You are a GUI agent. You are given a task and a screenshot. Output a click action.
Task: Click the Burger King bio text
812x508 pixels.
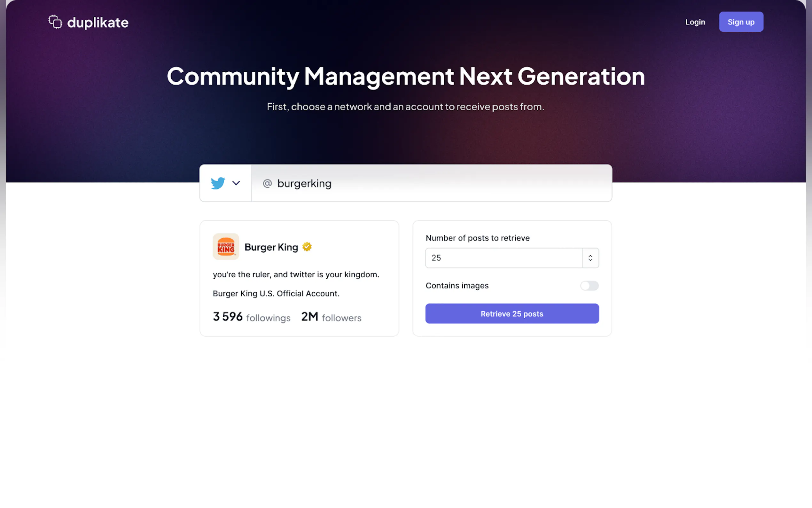tap(296, 284)
